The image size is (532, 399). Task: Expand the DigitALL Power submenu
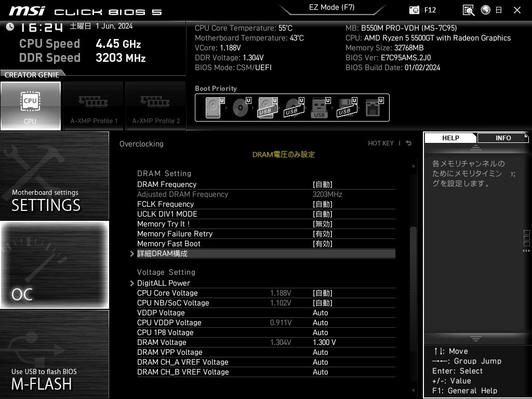[266, 283]
